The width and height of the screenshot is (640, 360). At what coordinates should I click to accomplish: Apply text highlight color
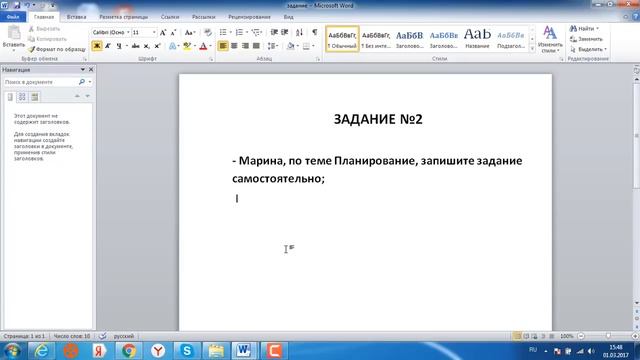click(187, 46)
